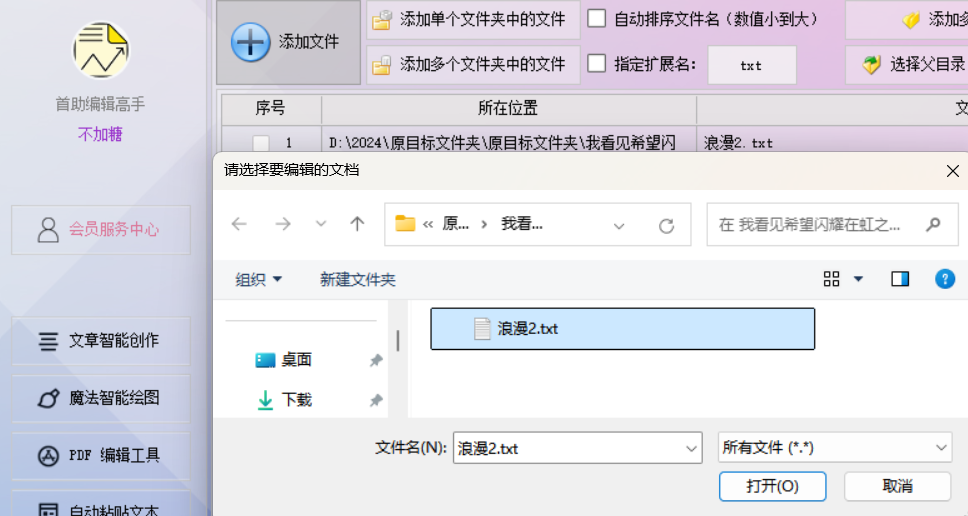
Task: Check the 指定扩展名 checkbox
Action: point(596,63)
